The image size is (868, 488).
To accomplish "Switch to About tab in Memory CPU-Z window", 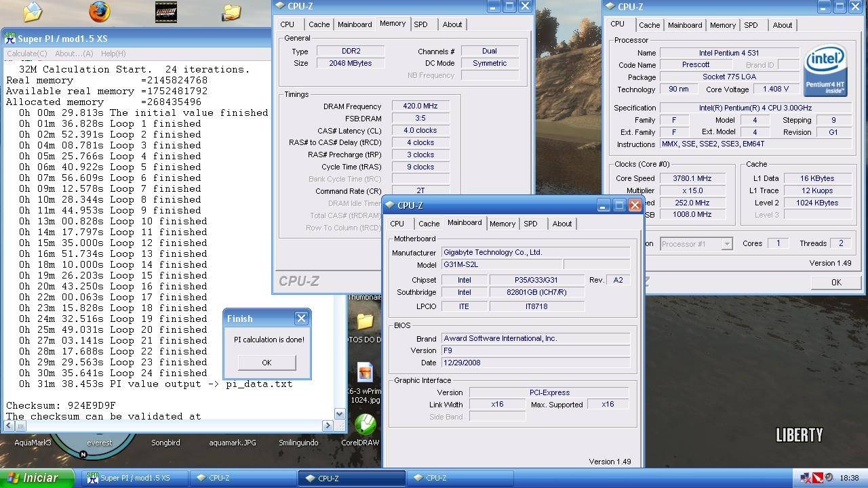I will [x=452, y=24].
